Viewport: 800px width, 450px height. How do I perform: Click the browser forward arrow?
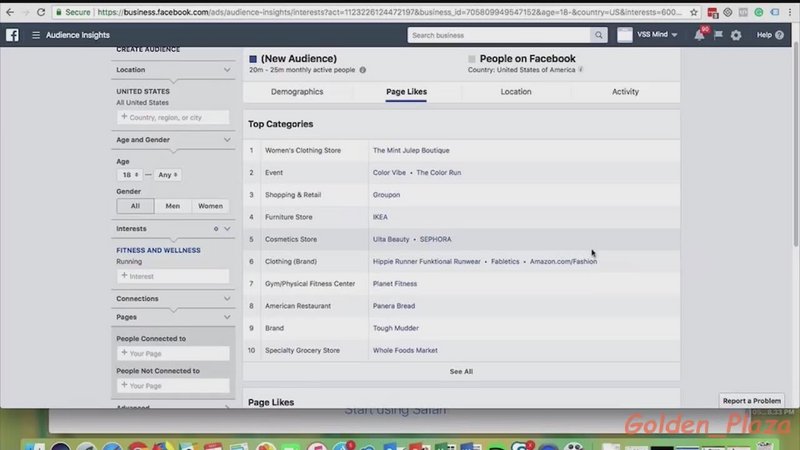[26, 12]
